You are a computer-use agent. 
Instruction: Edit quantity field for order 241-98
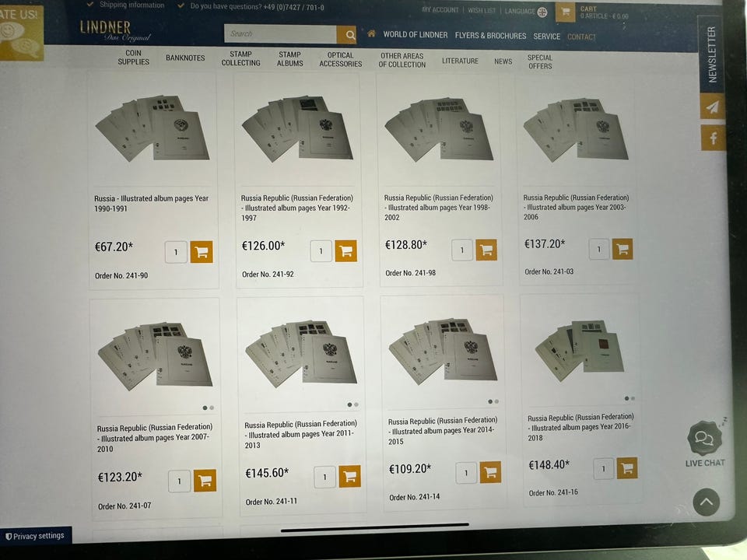tap(461, 250)
